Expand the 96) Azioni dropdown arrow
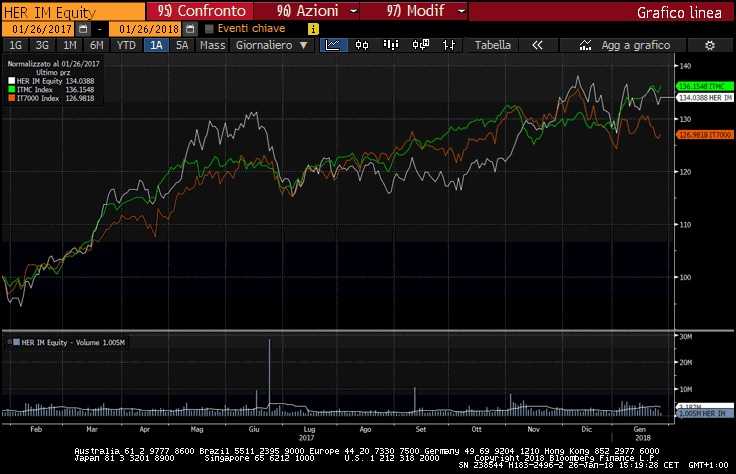This screenshot has height=474, width=736. (354, 11)
